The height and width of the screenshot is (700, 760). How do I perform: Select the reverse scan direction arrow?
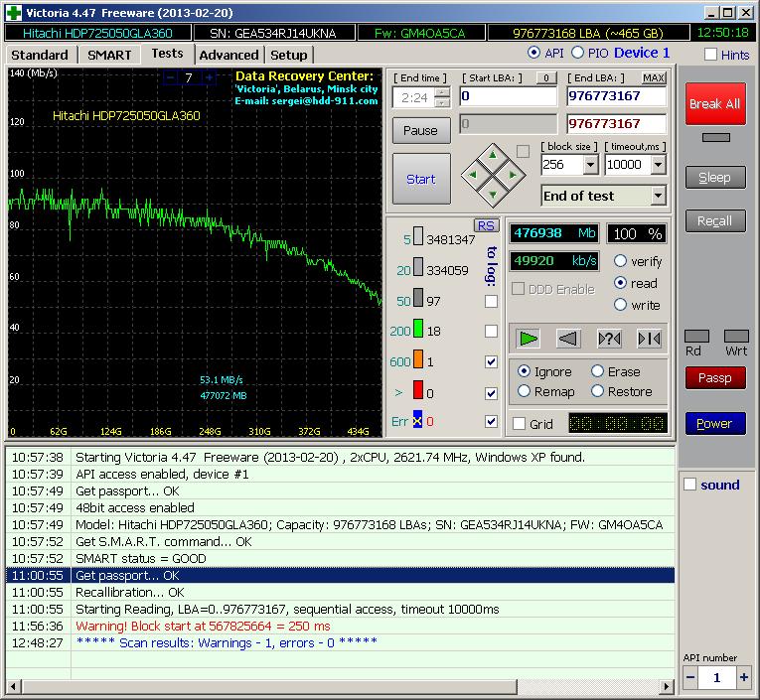coord(568,339)
